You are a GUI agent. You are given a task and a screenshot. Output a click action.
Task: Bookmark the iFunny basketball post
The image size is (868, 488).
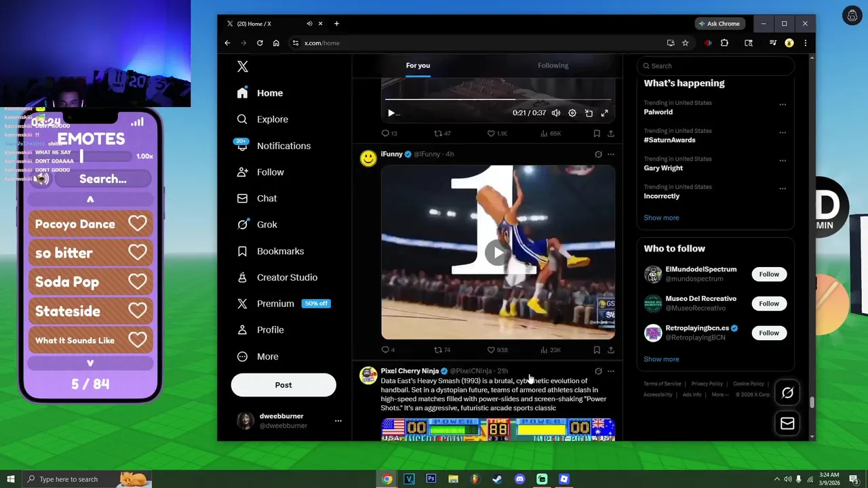click(x=597, y=350)
